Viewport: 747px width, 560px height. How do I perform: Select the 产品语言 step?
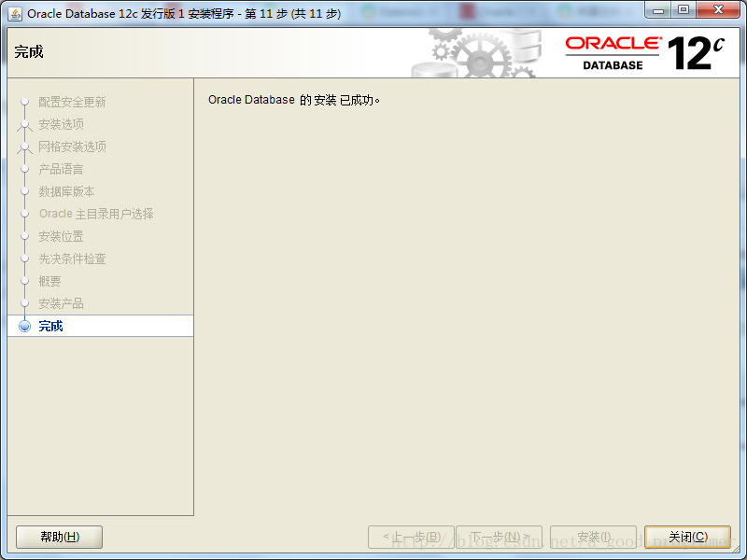coord(61,169)
